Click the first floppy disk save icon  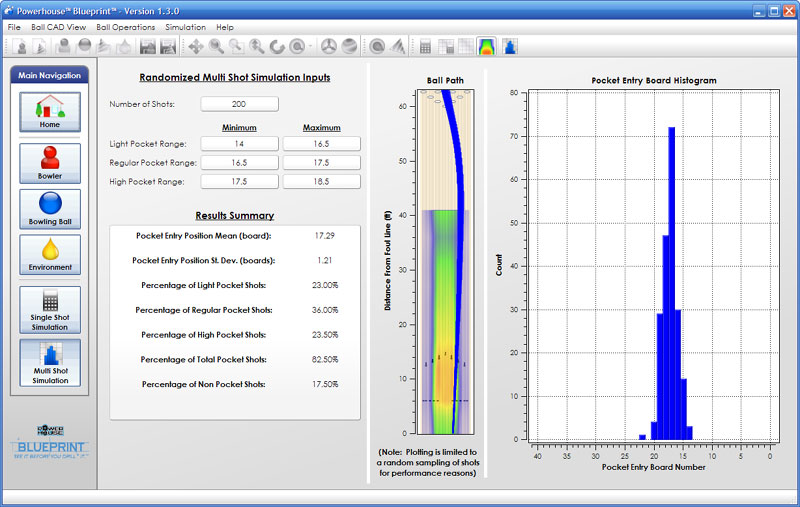point(148,47)
